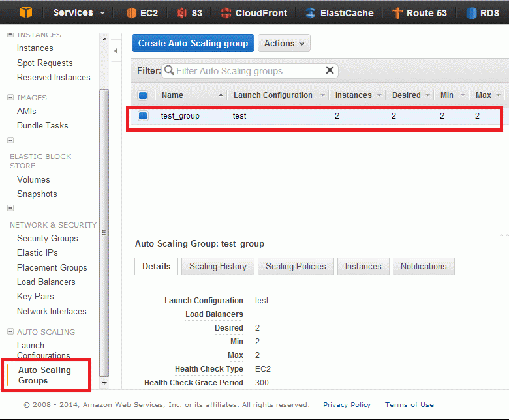Sort by Desired column arrow
Viewport: 509px width, 420px height.
427,95
